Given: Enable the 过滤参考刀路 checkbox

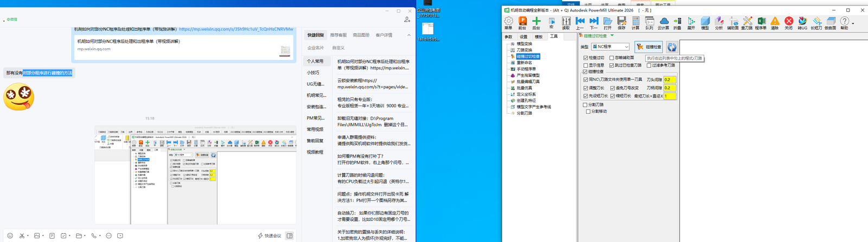Looking at the screenshot, I should point(649,66).
